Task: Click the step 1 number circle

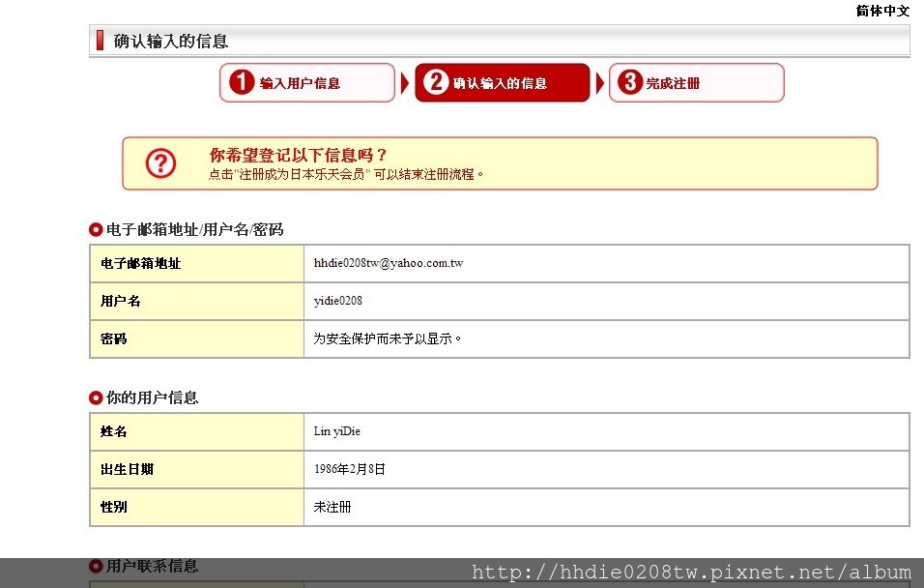Action: (242, 83)
